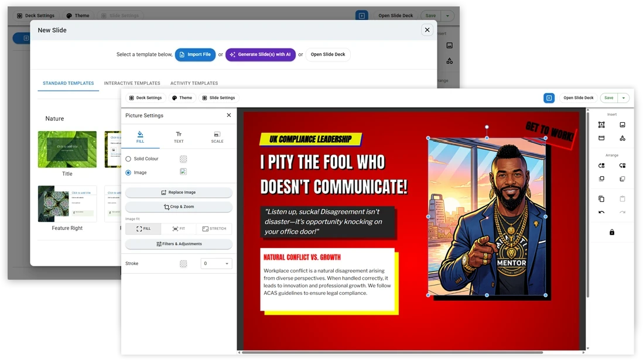
Task: Insert an image using the Insert panel
Action: coord(622,125)
